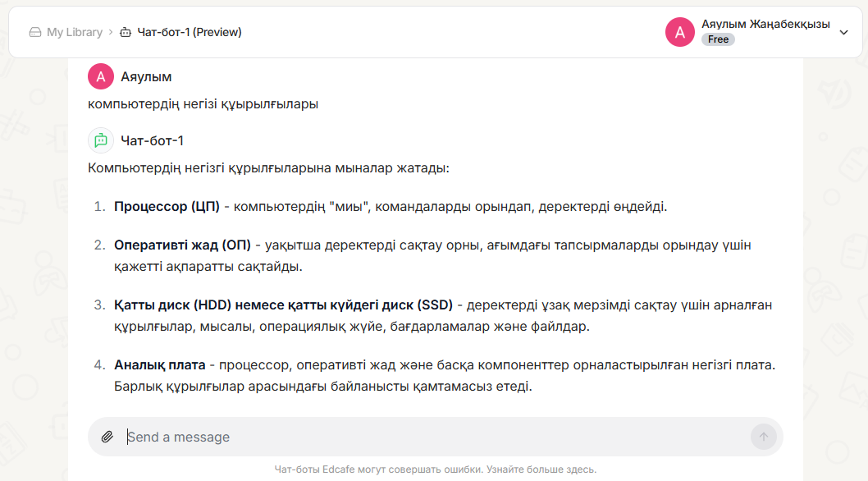Screen dimensions: 868x481
Task: Click the Аяулым sender name in chat
Action: [146, 77]
